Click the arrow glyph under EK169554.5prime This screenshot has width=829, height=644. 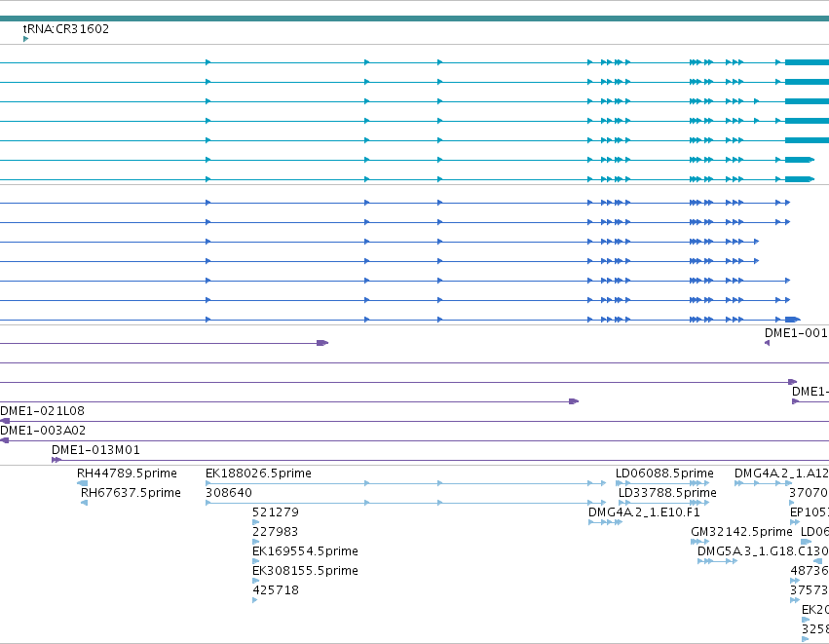point(256,561)
